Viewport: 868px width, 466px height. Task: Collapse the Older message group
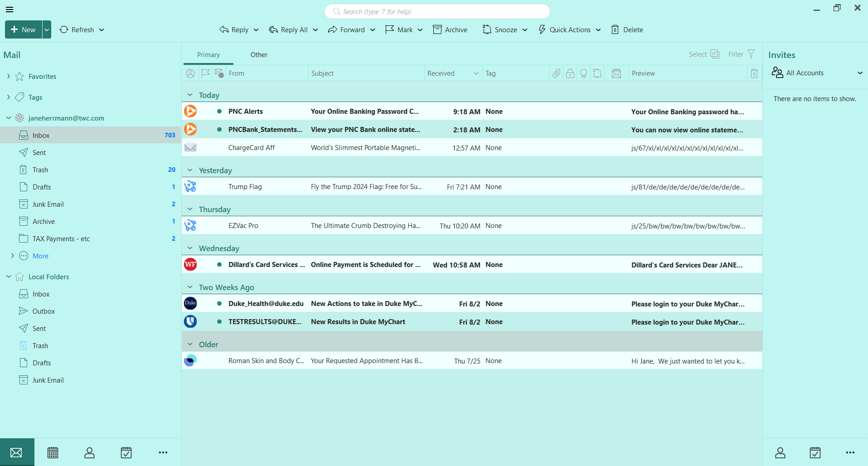click(190, 345)
